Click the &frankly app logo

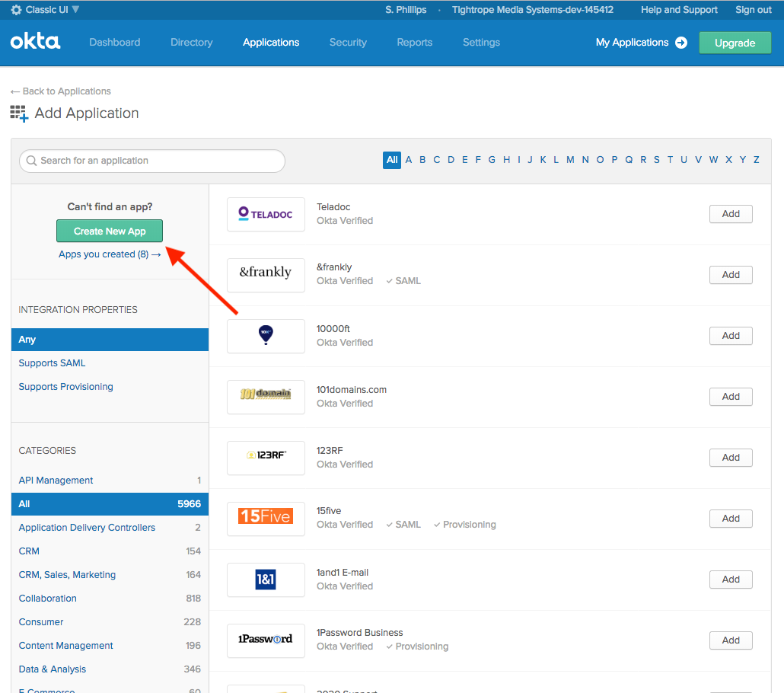(266, 275)
